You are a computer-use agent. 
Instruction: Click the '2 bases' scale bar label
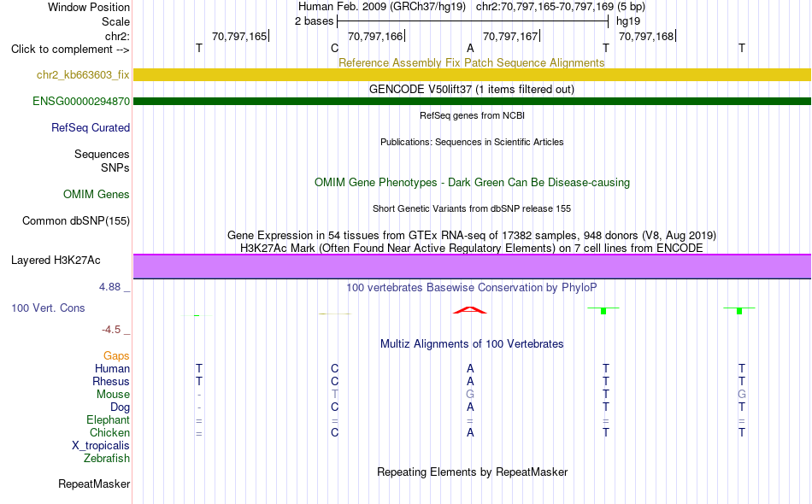315,21
